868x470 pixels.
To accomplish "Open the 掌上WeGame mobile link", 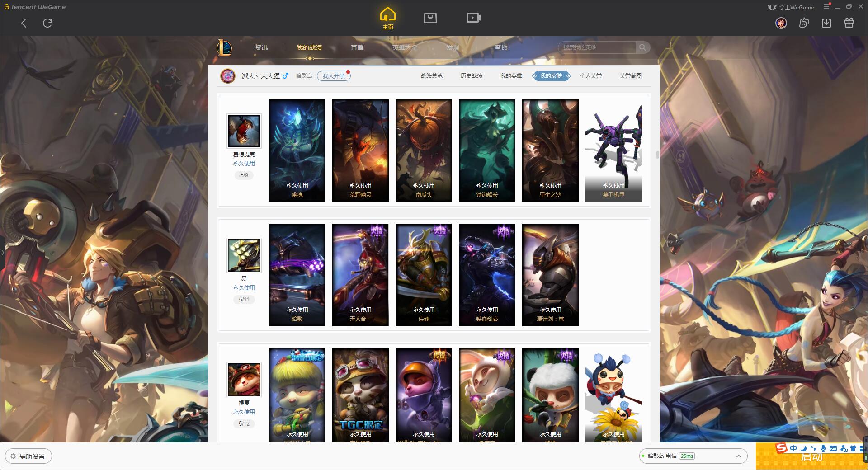I will (x=791, y=7).
